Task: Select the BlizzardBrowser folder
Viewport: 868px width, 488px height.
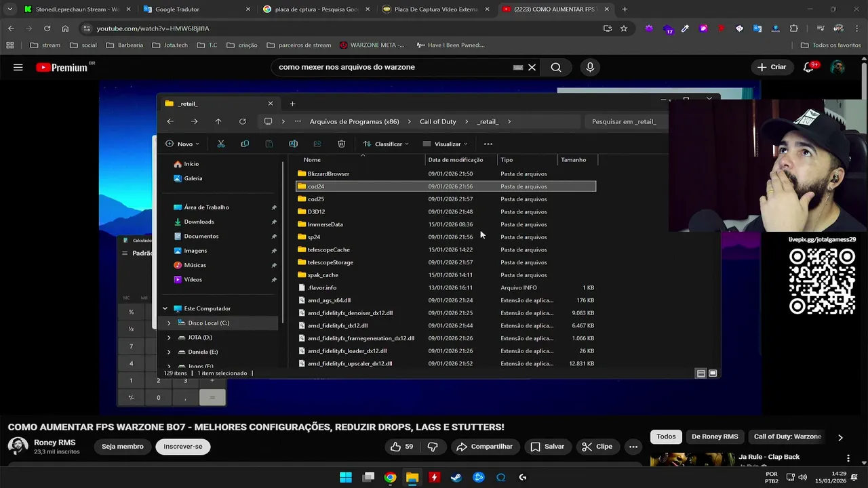Action: click(x=446, y=174)
